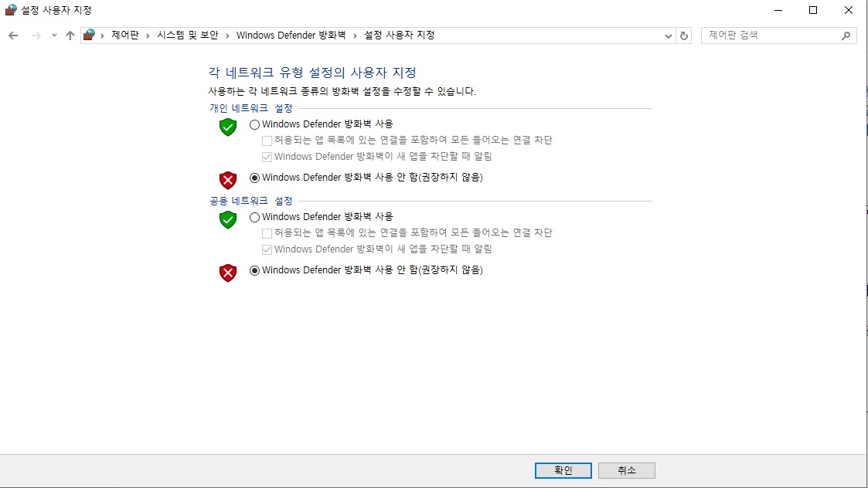The width and height of the screenshot is (868, 488).
Task: Enable firewall for private network
Action: click(x=254, y=124)
